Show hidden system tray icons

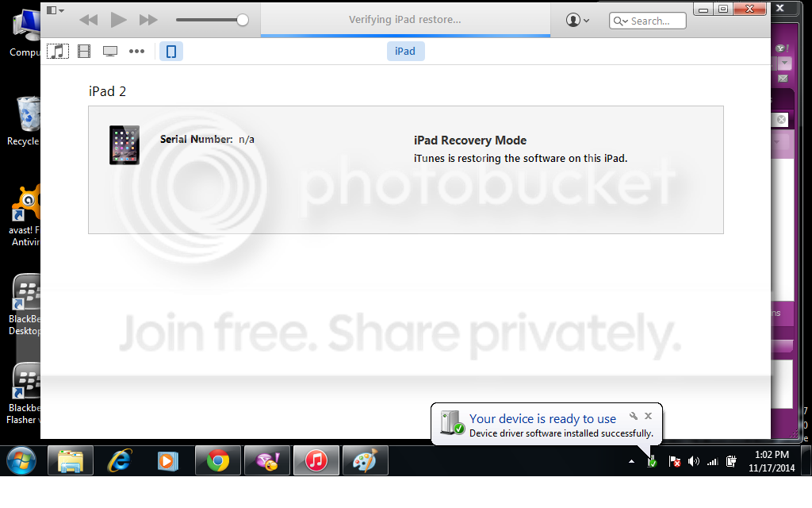tap(632, 461)
